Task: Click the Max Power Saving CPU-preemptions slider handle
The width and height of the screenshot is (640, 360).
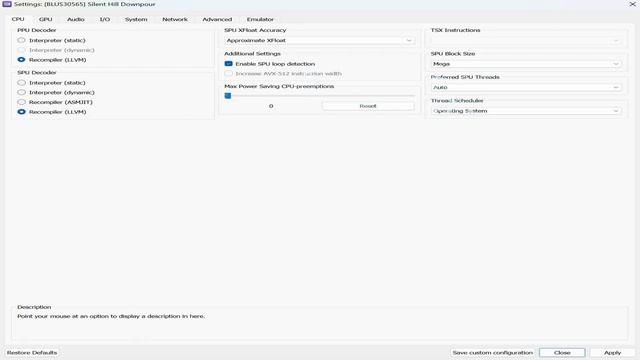Action: point(228,96)
